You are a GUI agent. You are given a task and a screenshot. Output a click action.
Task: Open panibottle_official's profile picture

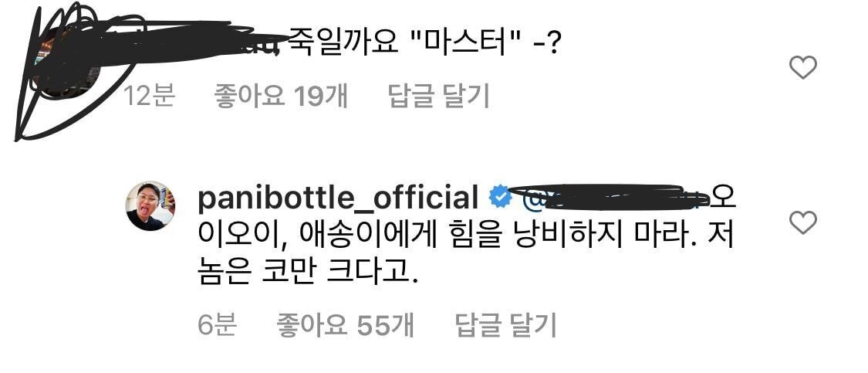(x=150, y=205)
